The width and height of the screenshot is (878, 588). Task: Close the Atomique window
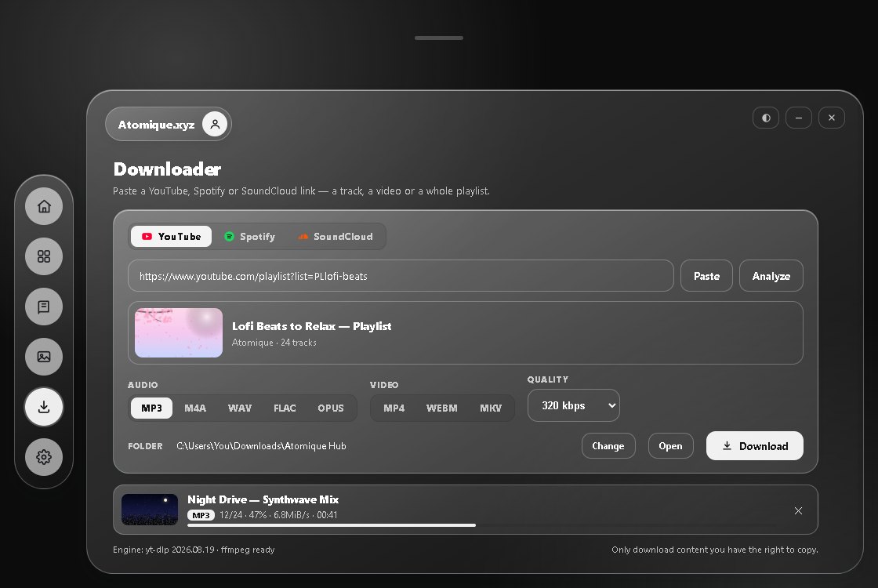click(832, 118)
